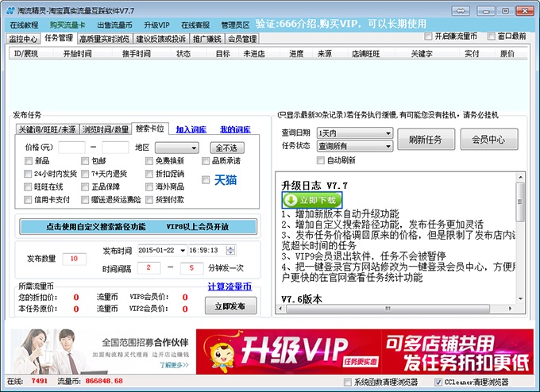
Task: Open the 出售流量币 menu
Action: [x=114, y=25]
